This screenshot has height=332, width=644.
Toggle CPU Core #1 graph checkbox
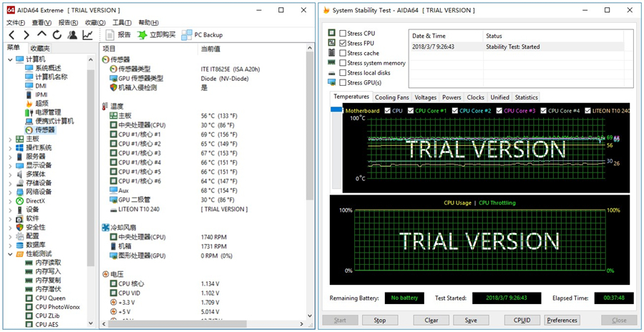point(410,111)
